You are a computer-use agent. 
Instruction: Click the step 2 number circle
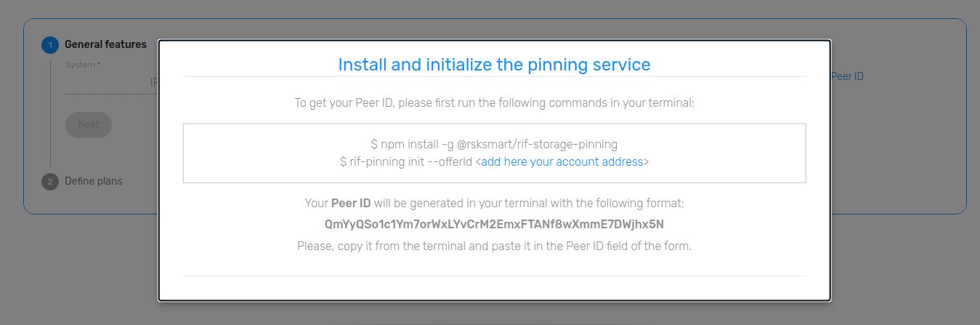50,182
